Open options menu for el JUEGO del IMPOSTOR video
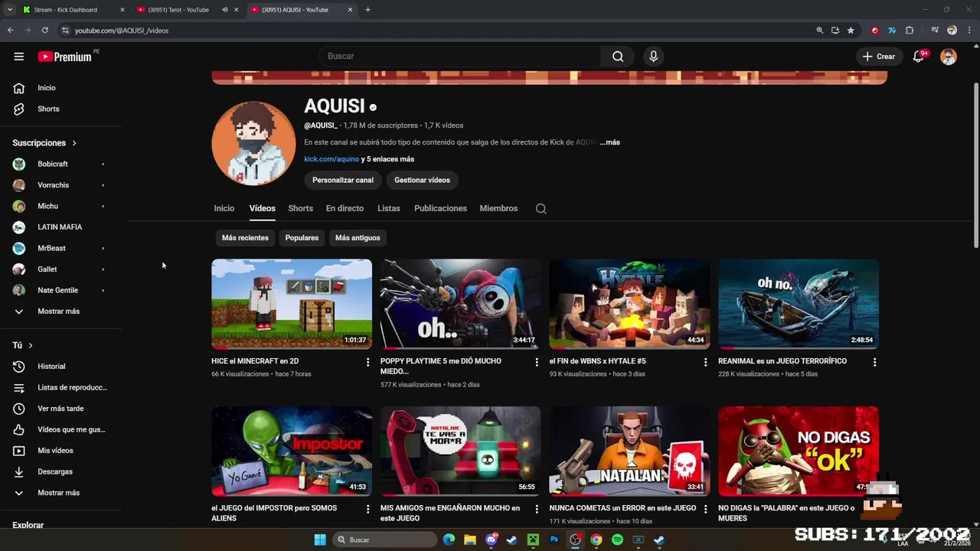The width and height of the screenshot is (980, 551). (x=367, y=509)
